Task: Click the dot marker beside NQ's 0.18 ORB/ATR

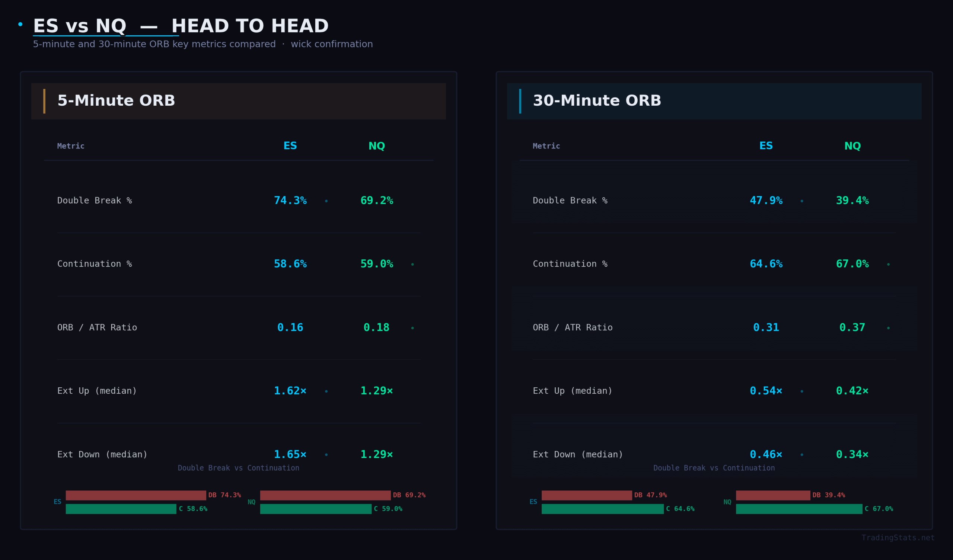Action: (x=412, y=328)
